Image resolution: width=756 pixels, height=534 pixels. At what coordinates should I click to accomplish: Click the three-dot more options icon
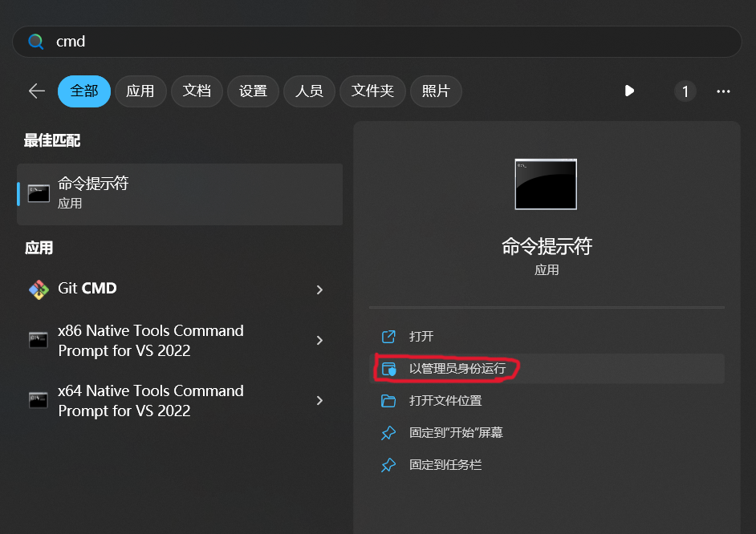[723, 91]
